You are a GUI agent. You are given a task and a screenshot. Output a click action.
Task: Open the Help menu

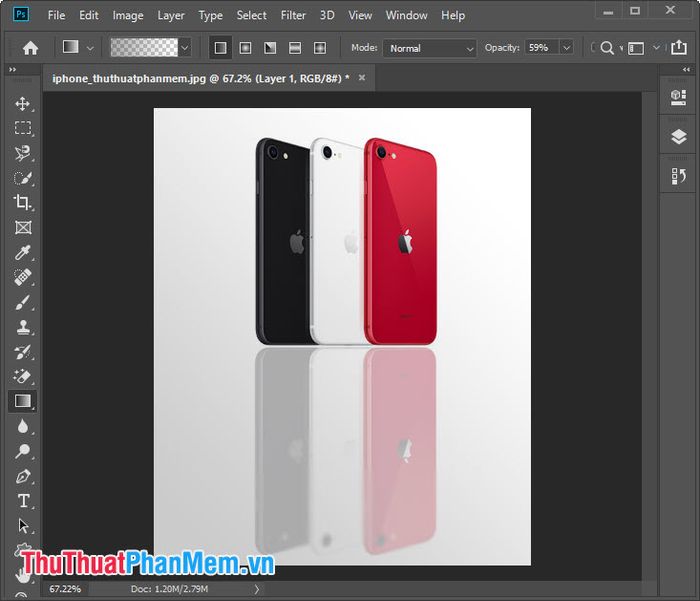[x=453, y=15]
